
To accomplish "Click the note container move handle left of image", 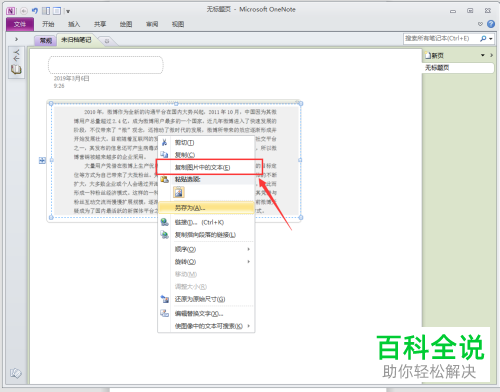I will point(42,161).
